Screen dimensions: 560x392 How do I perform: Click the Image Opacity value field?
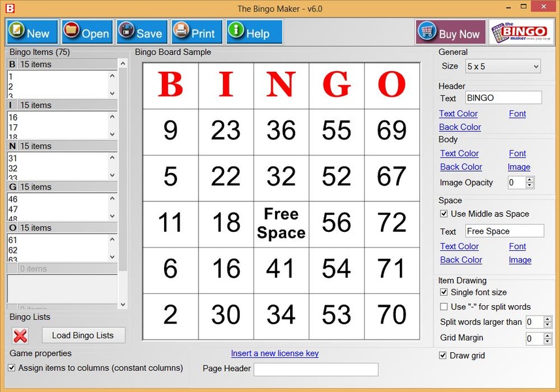[x=517, y=182]
